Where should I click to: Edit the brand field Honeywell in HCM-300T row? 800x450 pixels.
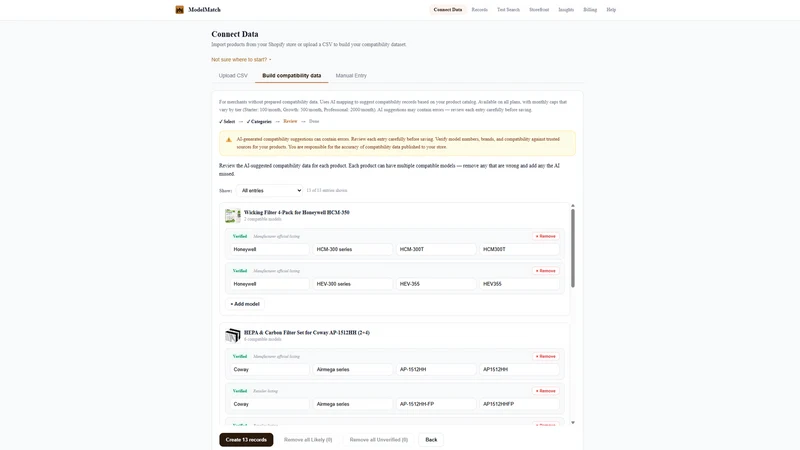click(x=269, y=249)
